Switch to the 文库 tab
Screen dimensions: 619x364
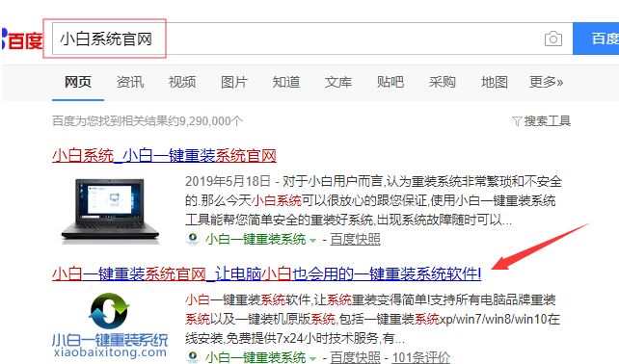(x=338, y=82)
